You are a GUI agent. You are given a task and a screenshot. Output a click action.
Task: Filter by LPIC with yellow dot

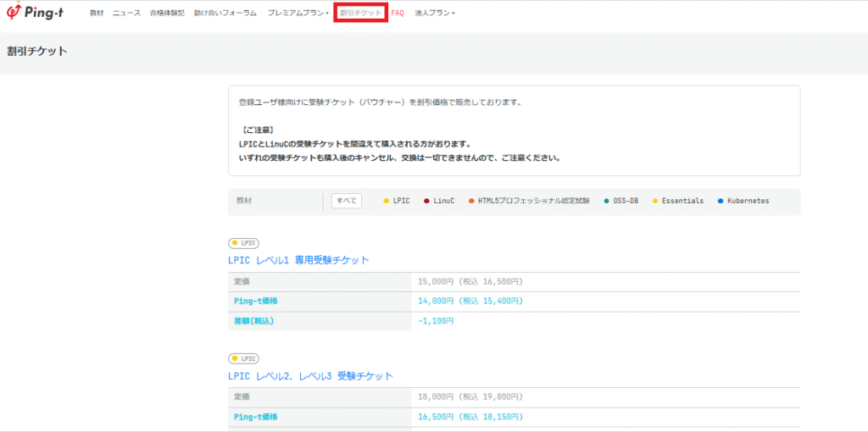click(x=397, y=201)
